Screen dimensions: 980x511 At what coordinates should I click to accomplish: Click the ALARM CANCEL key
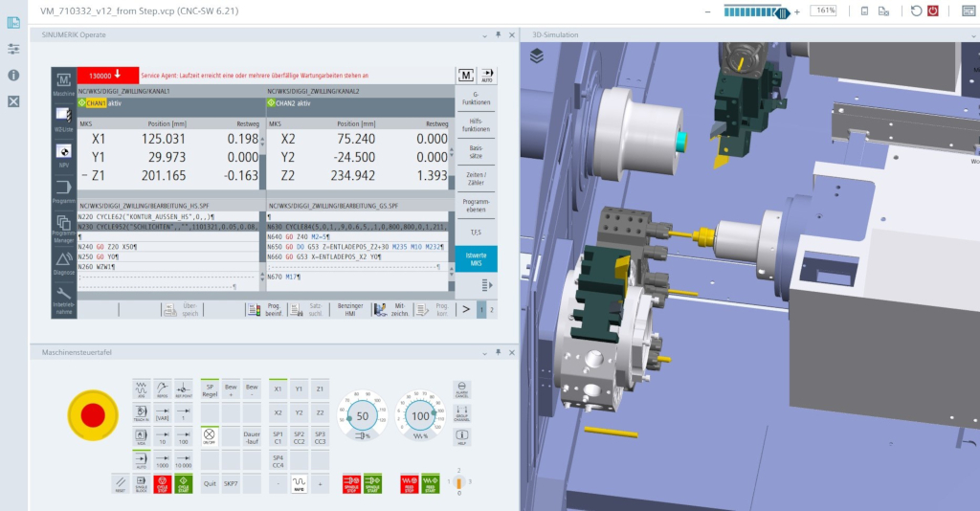[x=462, y=389]
